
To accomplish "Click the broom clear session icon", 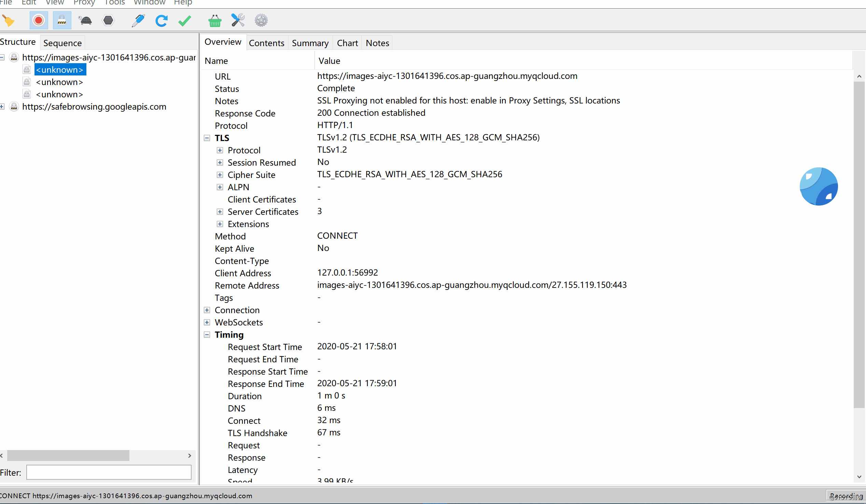I will (9, 20).
